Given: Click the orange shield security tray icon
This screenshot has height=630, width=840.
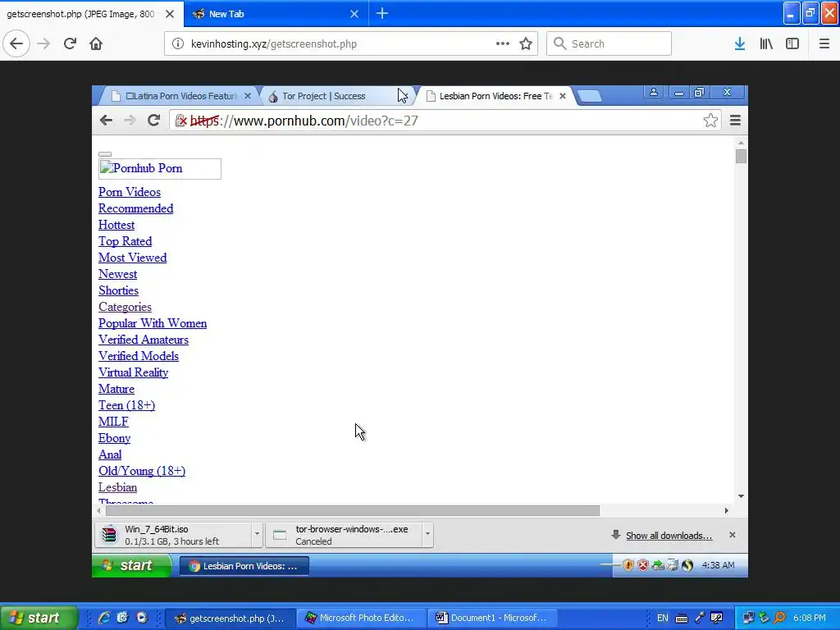Looking at the screenshot, I should [x=628, y=565].
